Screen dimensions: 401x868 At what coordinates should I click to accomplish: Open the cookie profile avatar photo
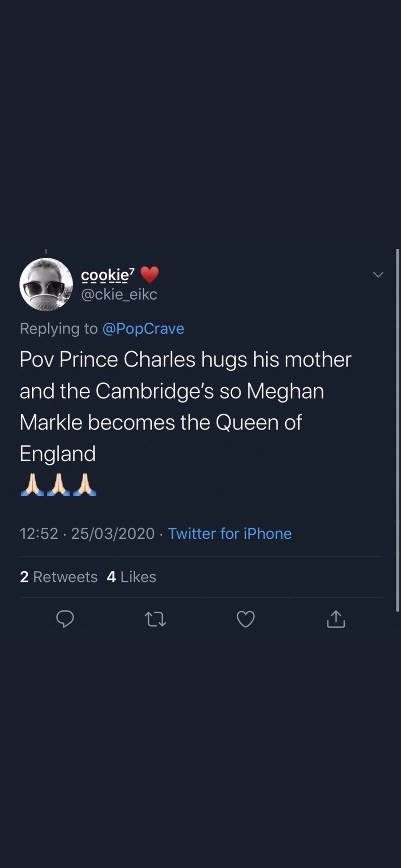(x=46, y=284)
